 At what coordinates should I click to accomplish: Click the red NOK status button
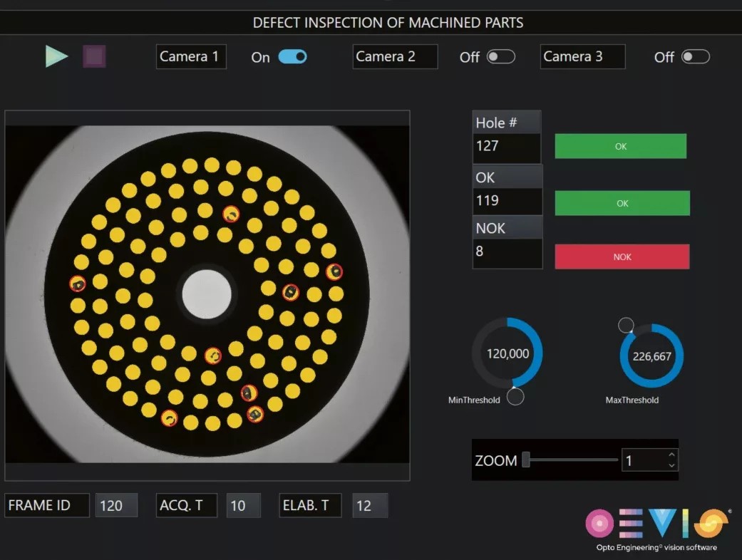(622, 256)
